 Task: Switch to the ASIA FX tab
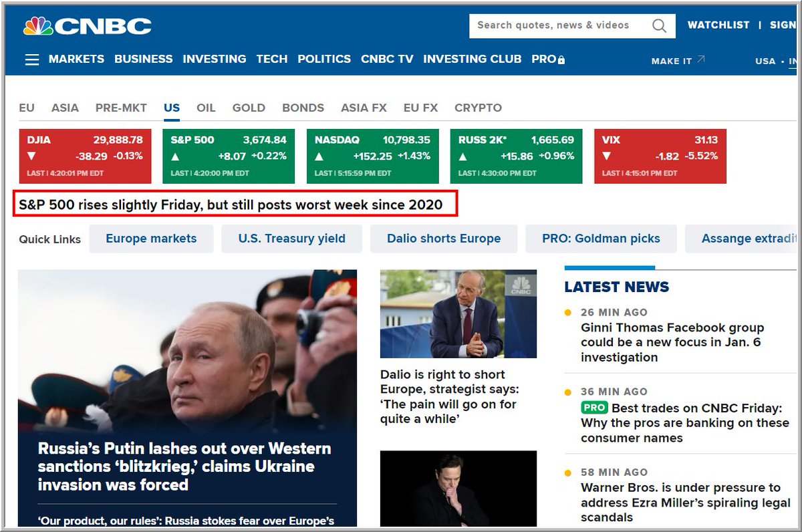[364, 108]
